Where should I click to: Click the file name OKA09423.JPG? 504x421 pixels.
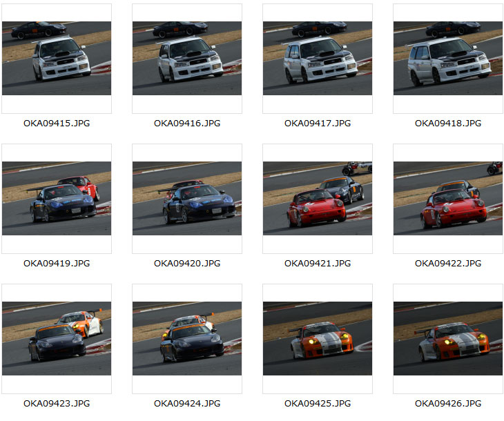(x=57, y=404)
